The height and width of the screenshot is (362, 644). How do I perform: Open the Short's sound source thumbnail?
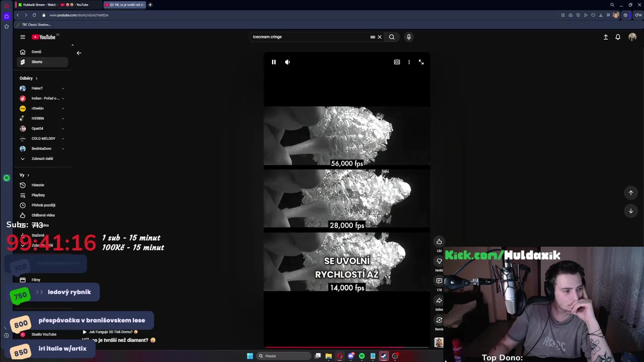point(439,342)
